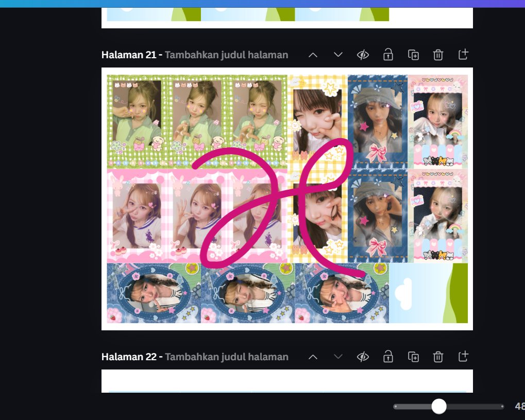Image resolution: width=525 pixels, height=420 pixels.
Task: Select second pink bunny photo card
Action: pyautogui.click(x=197, y=216)
